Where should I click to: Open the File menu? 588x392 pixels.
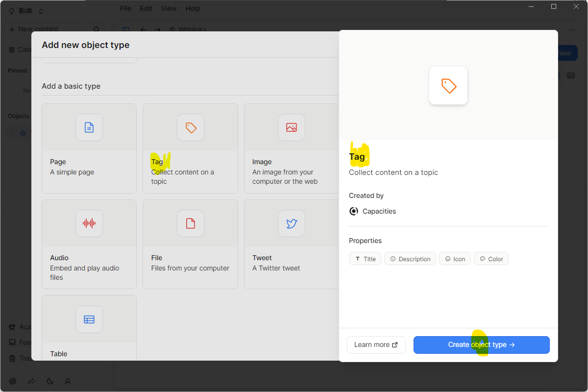[125, 8]
